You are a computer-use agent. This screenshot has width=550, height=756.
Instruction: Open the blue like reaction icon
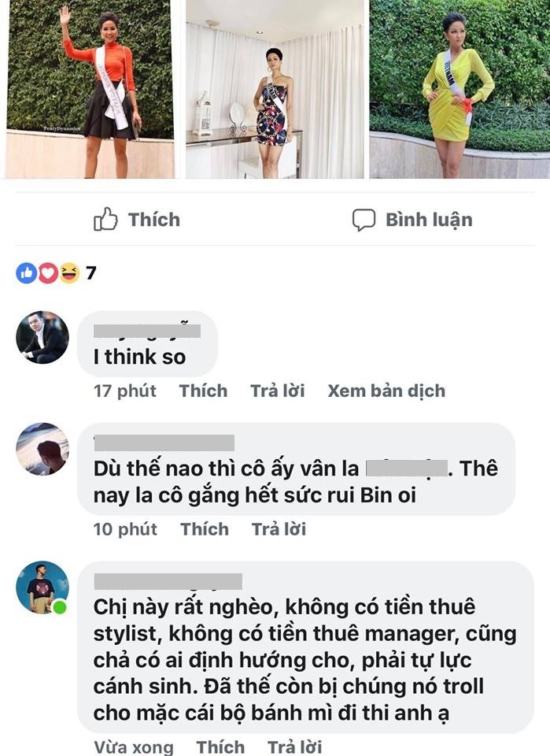tap(27, 273)
